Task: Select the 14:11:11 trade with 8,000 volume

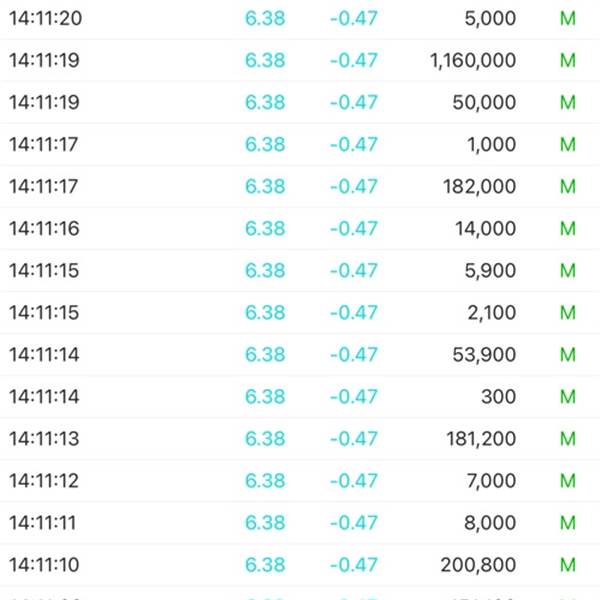Action: coord(300,523)
